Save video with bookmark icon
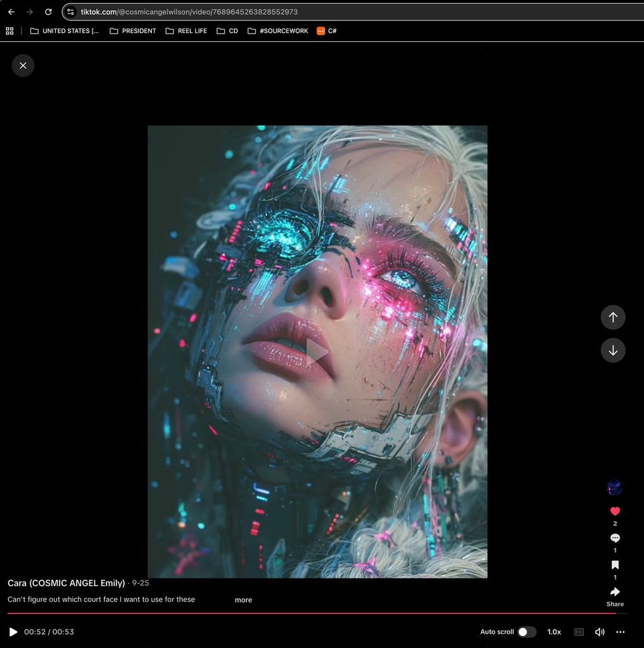Viewport: 644px width, 648px height. (x=615, y=565)
